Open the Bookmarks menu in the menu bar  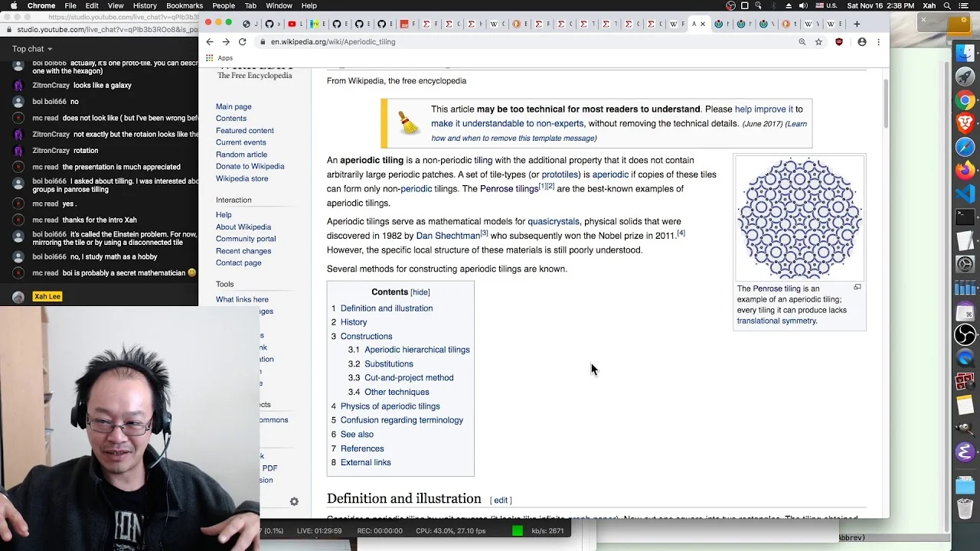coord(185,5)
